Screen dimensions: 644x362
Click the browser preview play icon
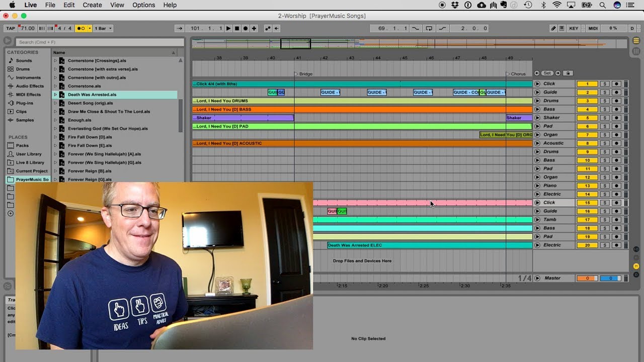8,42
